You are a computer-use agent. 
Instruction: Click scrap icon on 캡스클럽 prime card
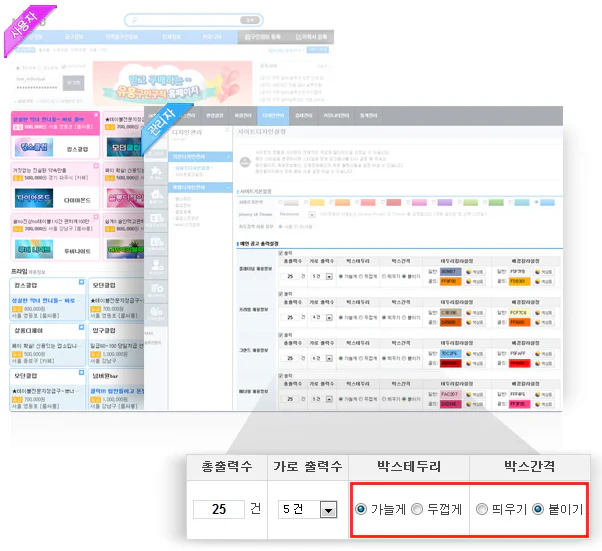pyautogui.click(x=81, y=282)
